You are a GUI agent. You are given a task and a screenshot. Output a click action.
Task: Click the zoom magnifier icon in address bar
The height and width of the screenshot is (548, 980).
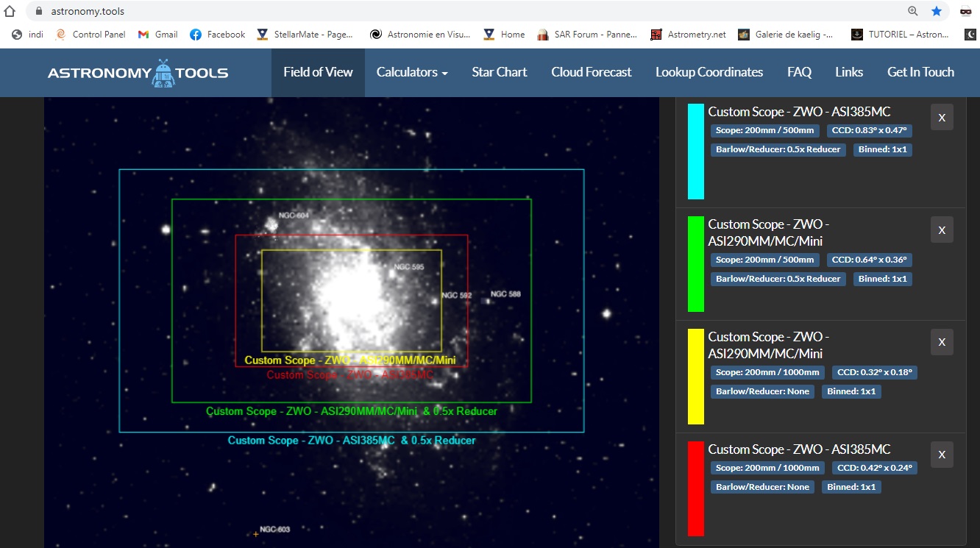913,11
